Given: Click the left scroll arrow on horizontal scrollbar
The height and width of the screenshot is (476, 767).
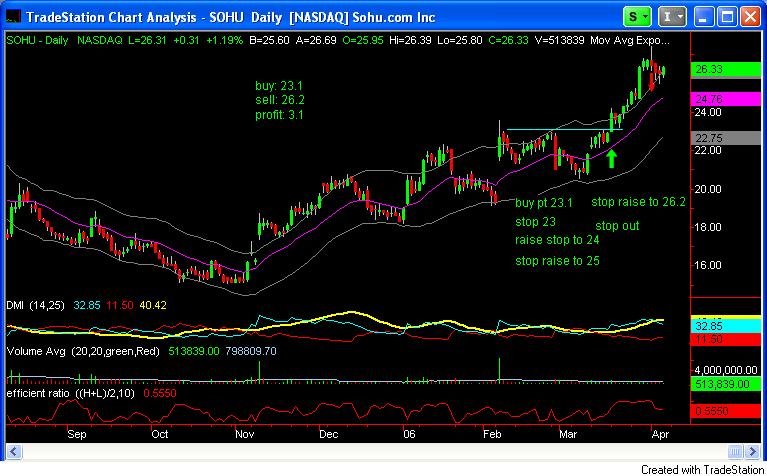Looking at the screenshot, I should (x=13, y=451).
